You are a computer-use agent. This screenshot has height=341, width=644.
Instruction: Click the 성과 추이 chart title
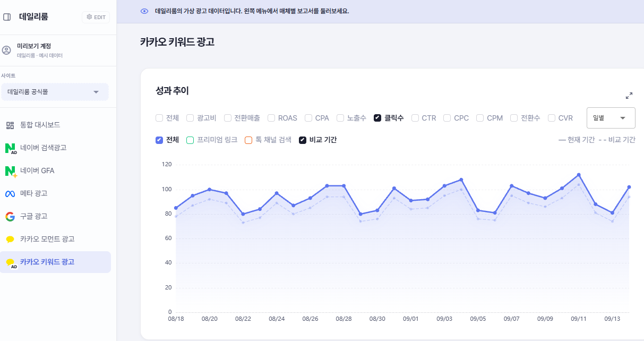coord(172,91)
